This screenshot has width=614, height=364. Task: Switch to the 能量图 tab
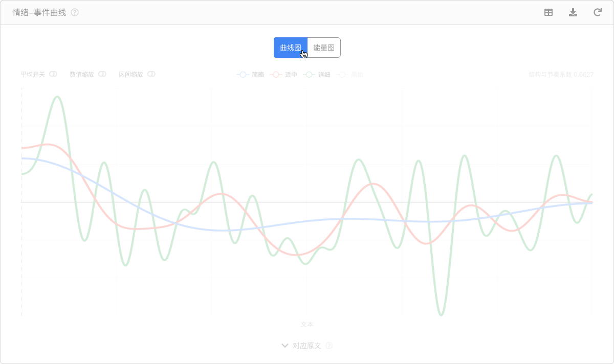click(324, 48)
